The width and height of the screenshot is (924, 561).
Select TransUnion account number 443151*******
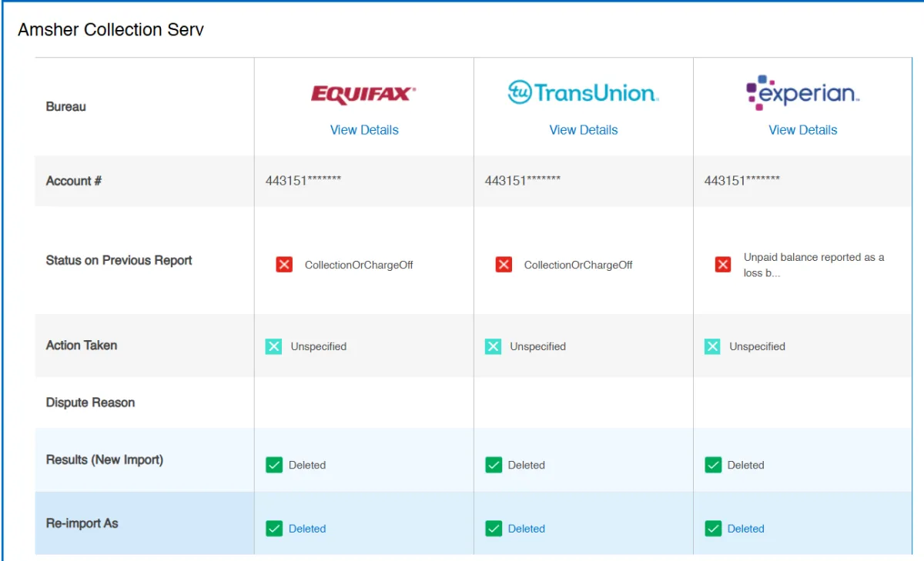[x=523, y=181]
